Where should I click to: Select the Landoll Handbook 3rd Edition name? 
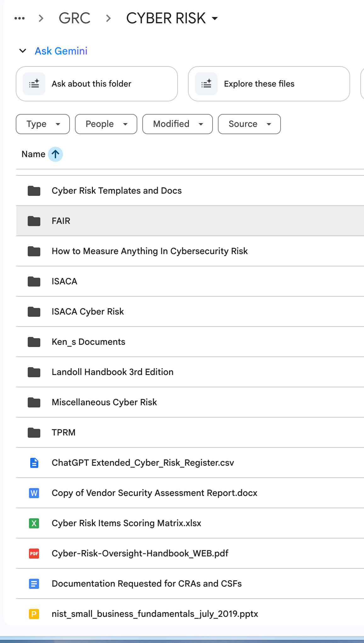(x=112, y=372)
